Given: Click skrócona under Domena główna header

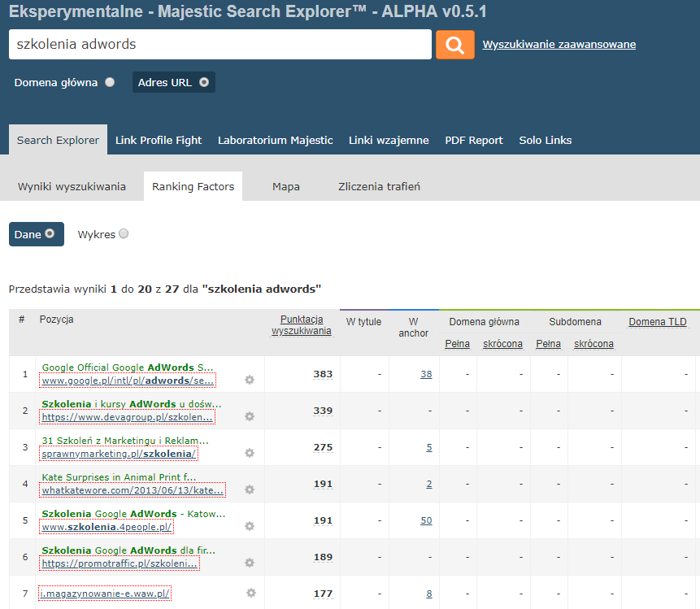Looking at the screenshot, I should (502, 344).
